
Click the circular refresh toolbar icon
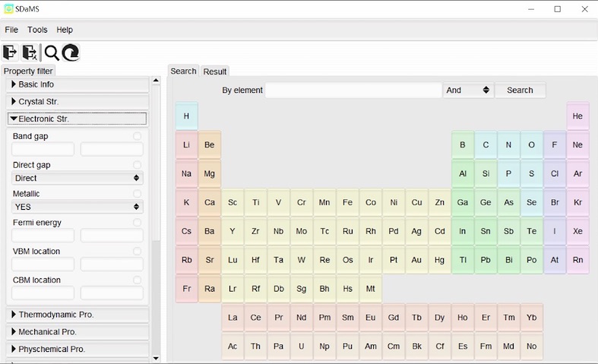coord(71,52)
